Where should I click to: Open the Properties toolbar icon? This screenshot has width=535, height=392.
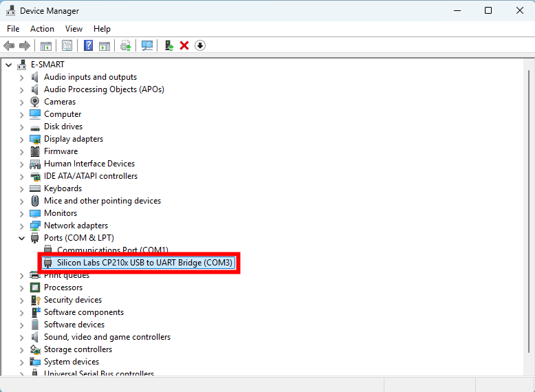click(67, 45)
